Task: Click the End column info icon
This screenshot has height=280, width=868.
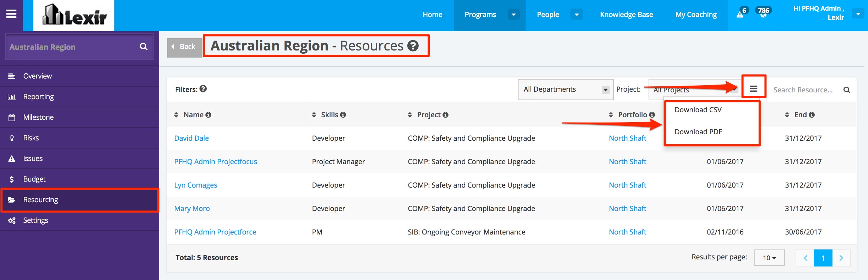Action: [x=812, y=115]
